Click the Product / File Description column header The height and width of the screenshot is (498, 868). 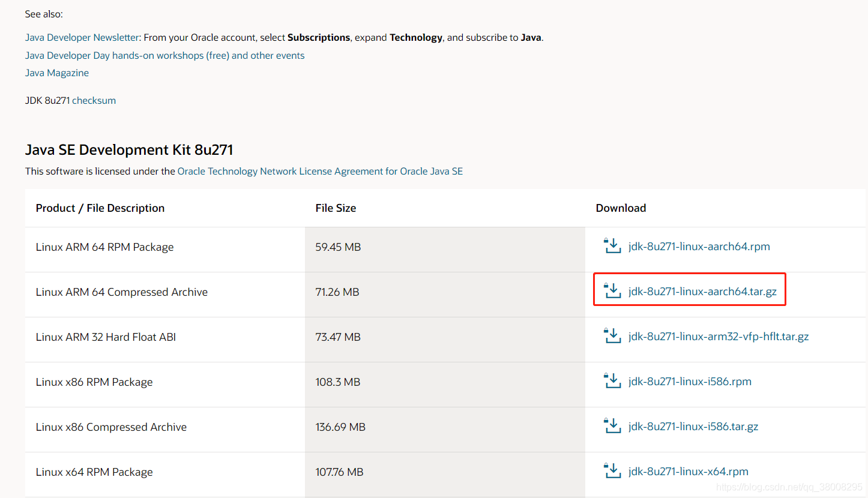point(100,208)
